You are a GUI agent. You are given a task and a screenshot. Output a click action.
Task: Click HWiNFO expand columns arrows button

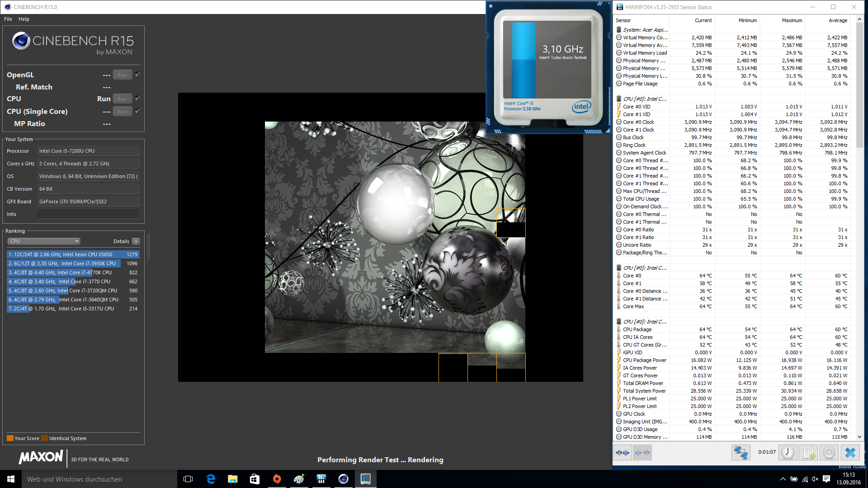pyautogui.click(x=623, y=452)
